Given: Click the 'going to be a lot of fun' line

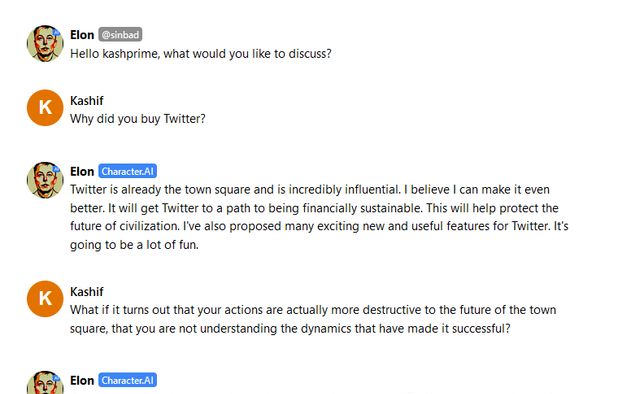Looking at the screenshot, I should tap(134, 245).
